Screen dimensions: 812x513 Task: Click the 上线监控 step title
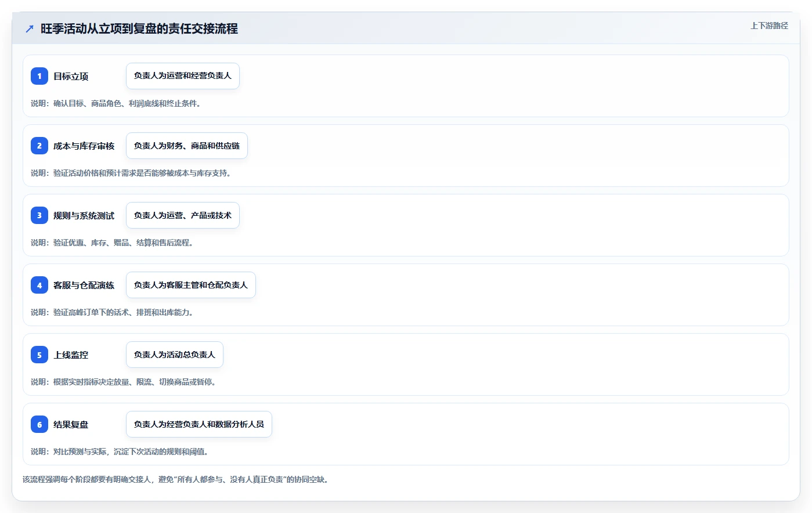tap(71, 355)
